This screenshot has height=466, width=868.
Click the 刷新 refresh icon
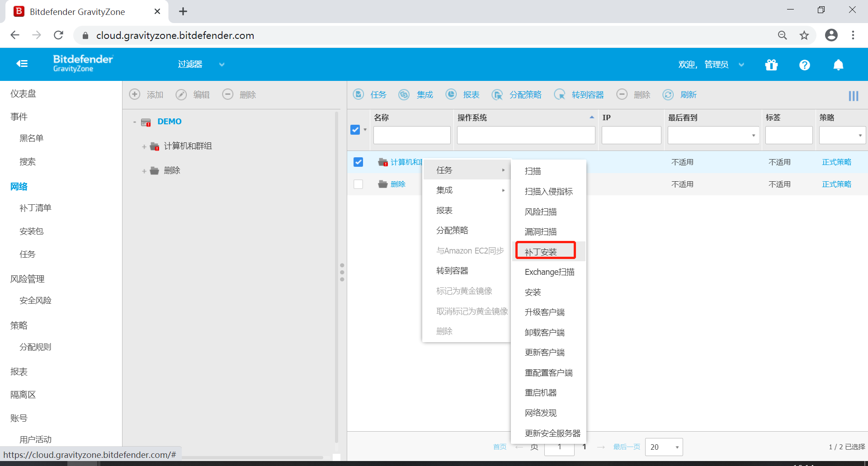click(x=668, y=94)
